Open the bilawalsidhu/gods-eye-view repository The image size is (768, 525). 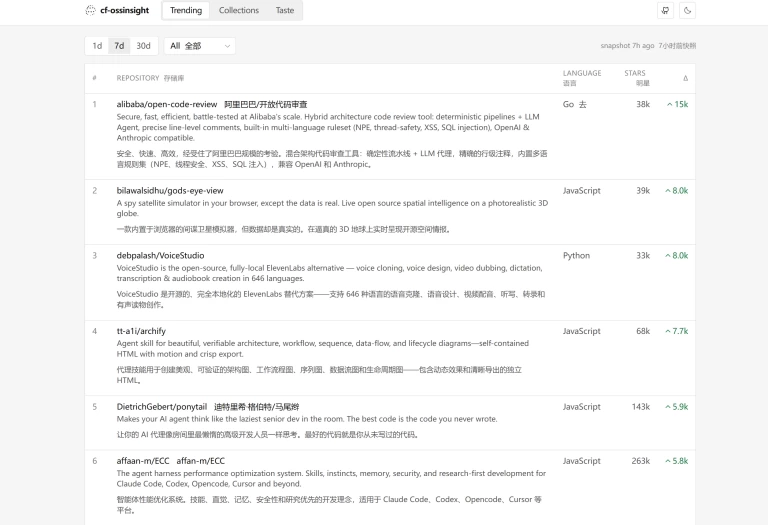(170, 191)
